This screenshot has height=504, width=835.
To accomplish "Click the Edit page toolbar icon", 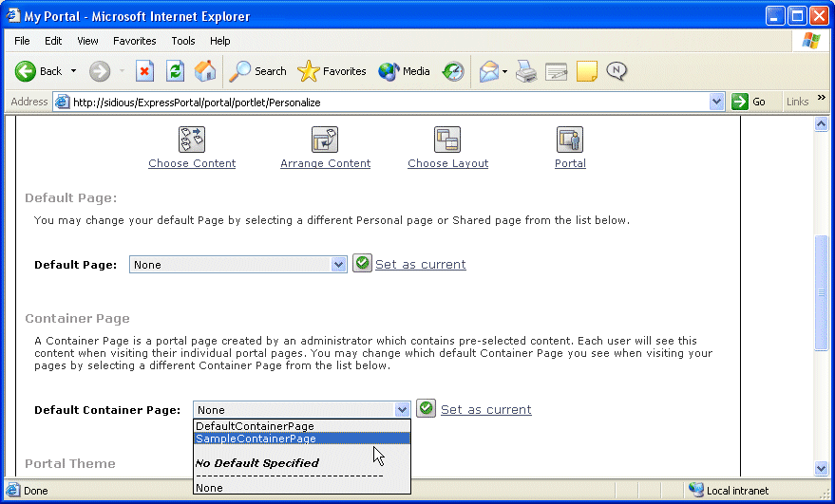I will (x=556, y=71).
